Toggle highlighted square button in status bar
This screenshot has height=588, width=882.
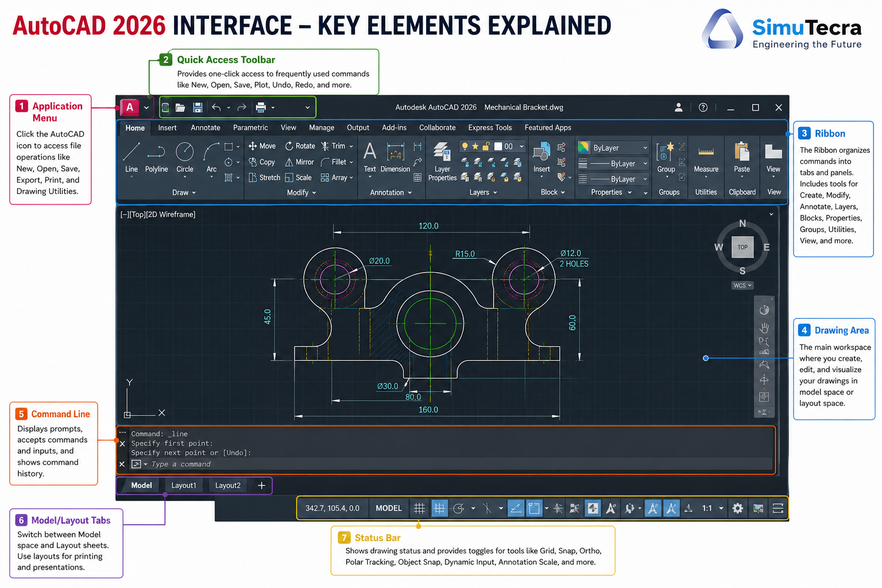tap(534, 508)
